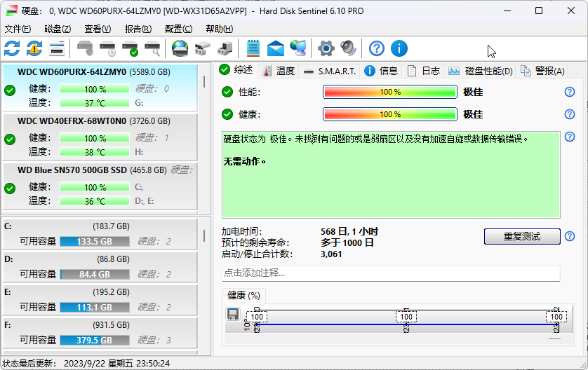Select the 健康 (%) graph tab
The height and width of the screenshot is (370, 588).
tap(243, 296)
